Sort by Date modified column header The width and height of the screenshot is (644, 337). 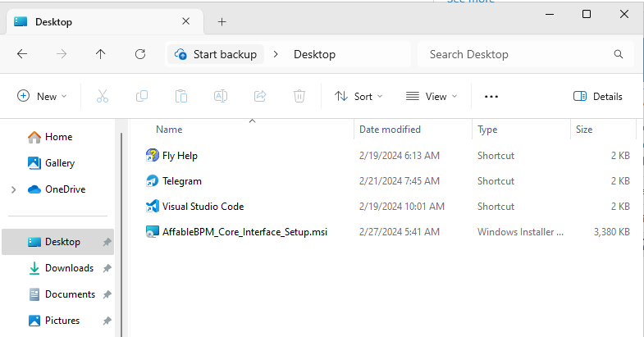[391, 130]
